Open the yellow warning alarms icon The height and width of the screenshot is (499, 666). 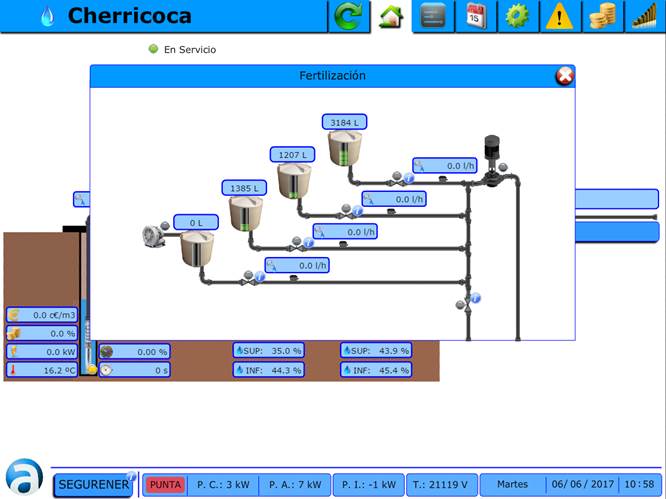tap(559, 16)
